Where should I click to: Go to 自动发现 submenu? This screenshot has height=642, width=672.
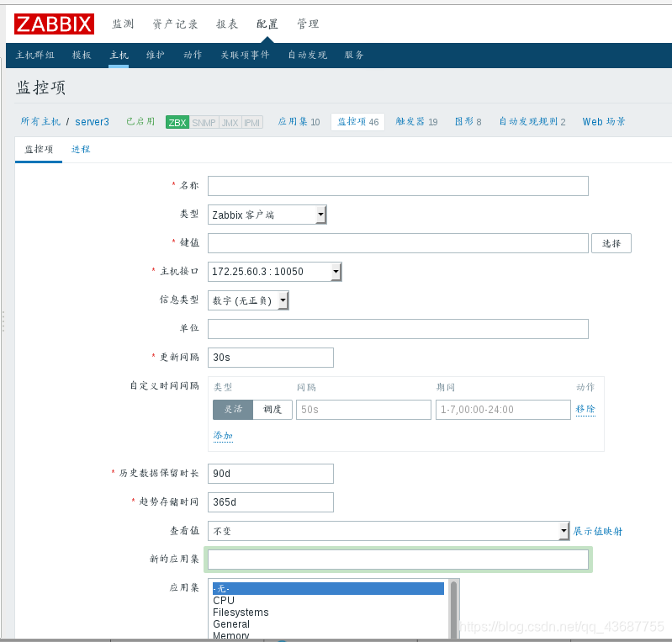point(307,55)
